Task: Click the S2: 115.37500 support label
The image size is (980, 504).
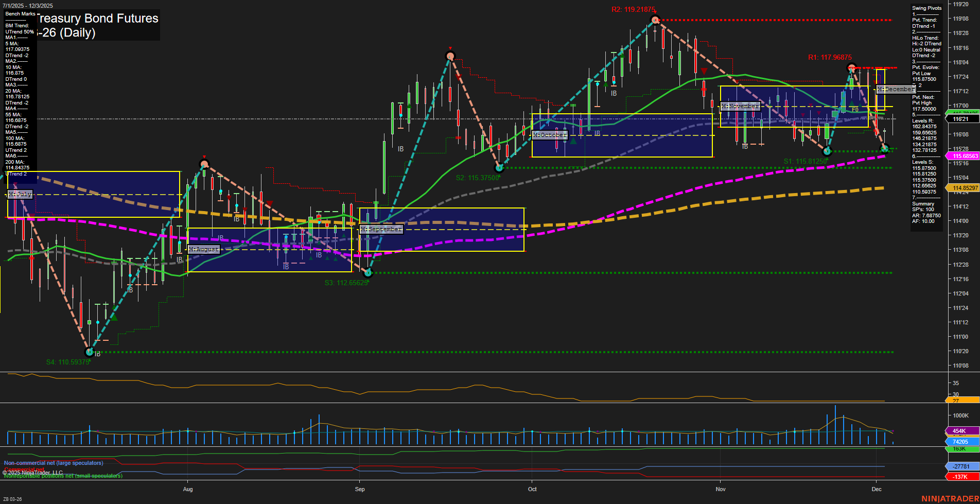Action: [479, 177]
